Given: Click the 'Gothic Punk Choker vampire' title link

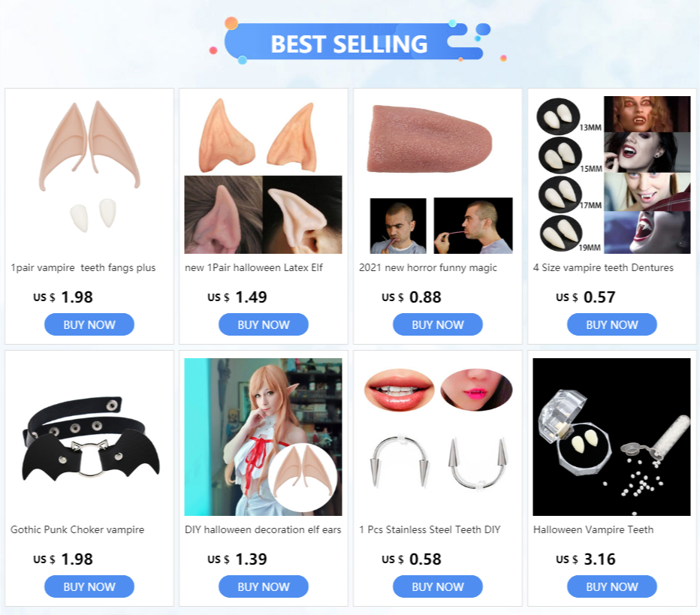Looking at the screenshot, I should click(x=77, y=529).
